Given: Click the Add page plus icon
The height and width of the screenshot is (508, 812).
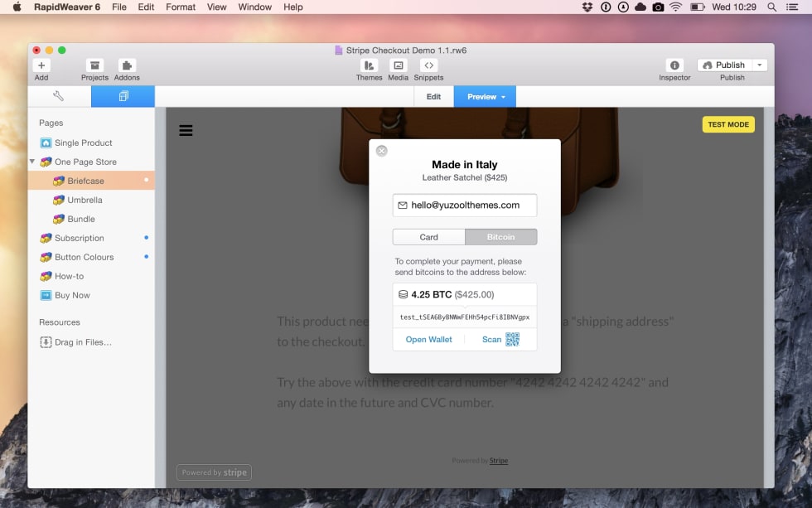Looking at the screenshot, I should pyautogui.click(x=41, y=65).
